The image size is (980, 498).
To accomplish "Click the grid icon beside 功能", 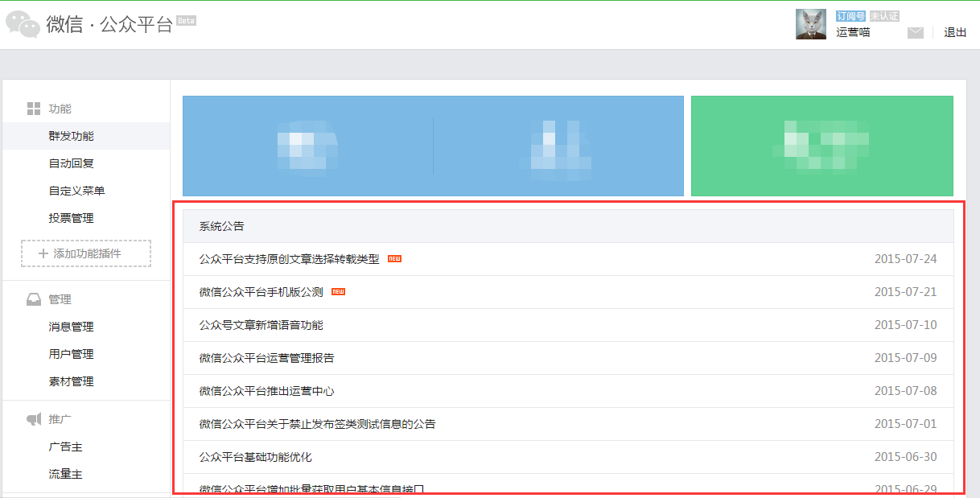I will (x=34, y=109).
